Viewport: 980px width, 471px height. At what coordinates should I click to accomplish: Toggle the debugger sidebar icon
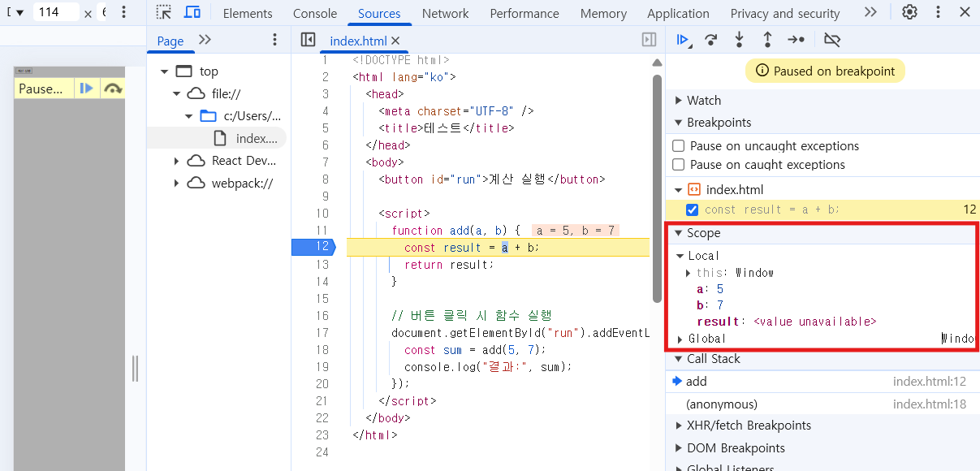point(649,40)
